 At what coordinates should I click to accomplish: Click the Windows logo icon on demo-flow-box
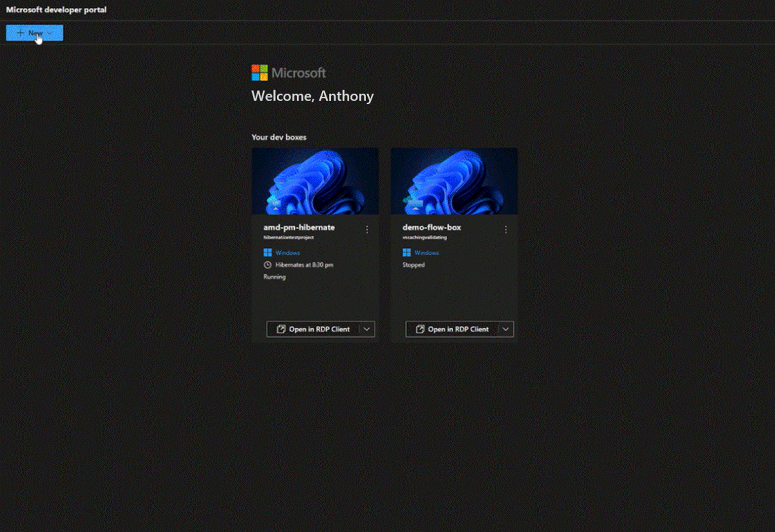click(x=406, y=253)
